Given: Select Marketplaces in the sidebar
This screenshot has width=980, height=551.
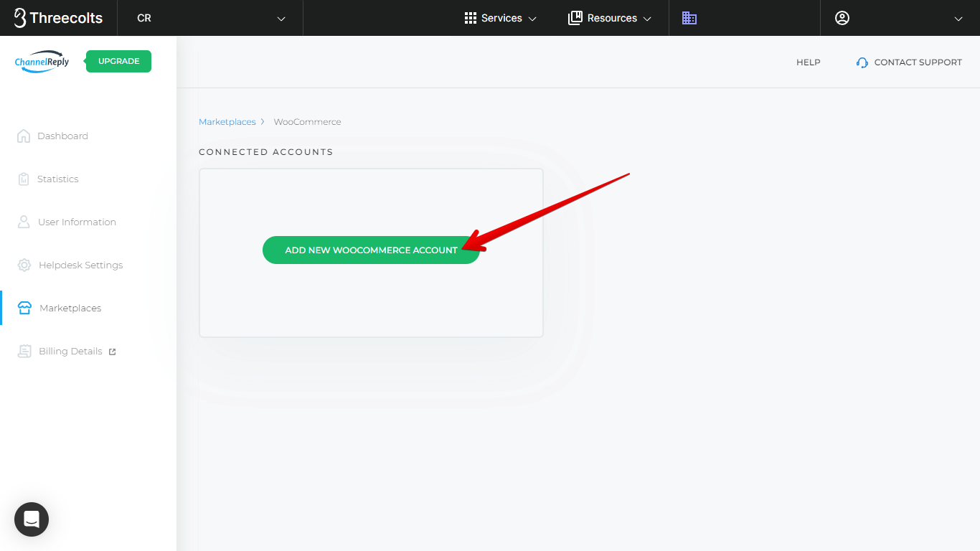Looking at the screenshot, I should tap(70, 308).
